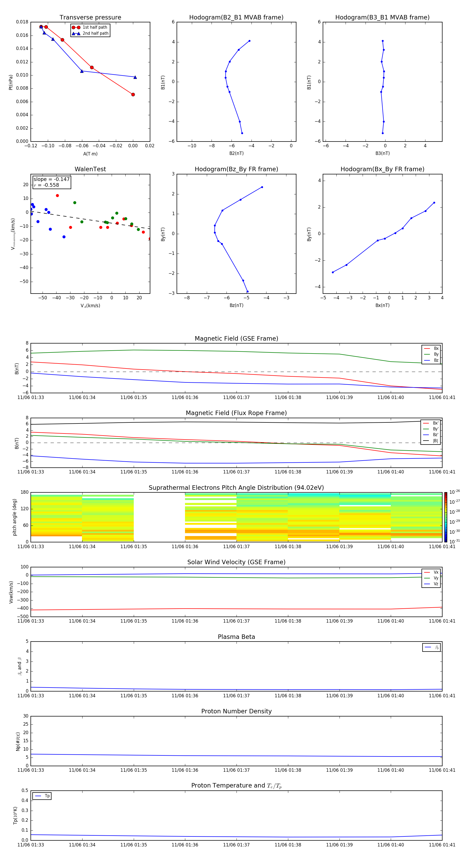Screen dimensions: 473x868
Task: Click the 'Tp' legend entry
Action: tap(42, 796)
